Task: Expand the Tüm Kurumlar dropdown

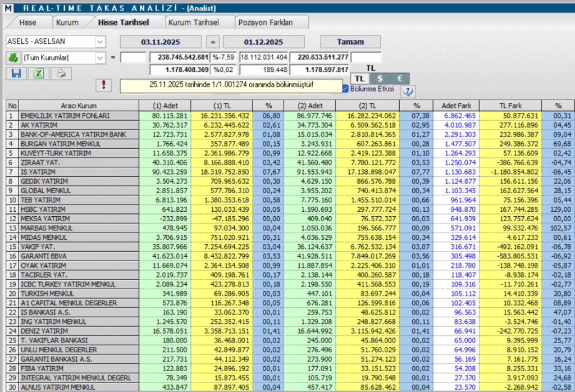Action: point(100,58)
